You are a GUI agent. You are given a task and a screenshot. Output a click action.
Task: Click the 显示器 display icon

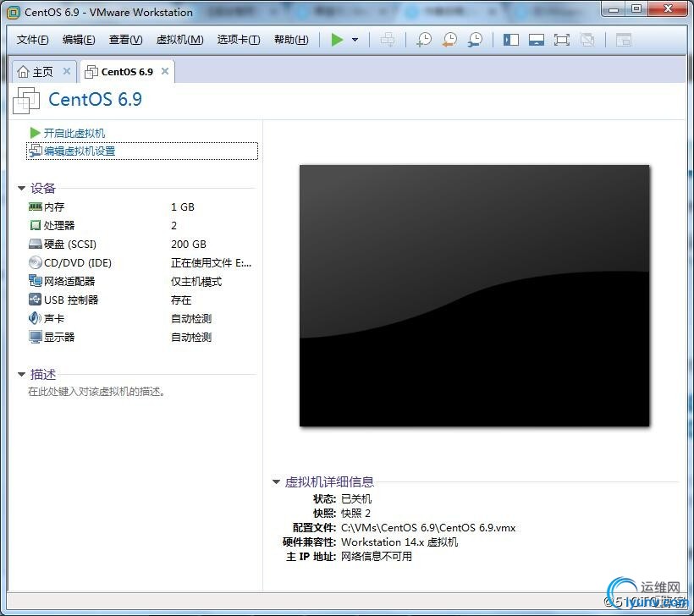click(35, 338)
